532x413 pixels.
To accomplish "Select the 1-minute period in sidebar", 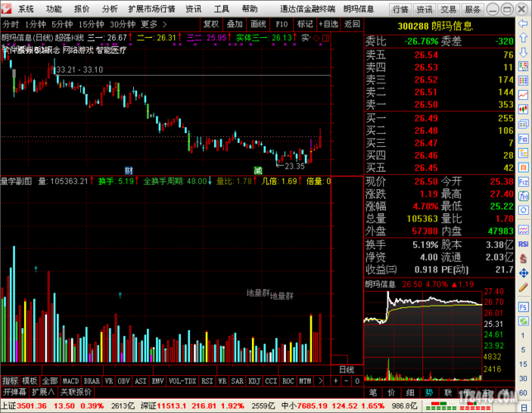I will [x=523, y=335].
